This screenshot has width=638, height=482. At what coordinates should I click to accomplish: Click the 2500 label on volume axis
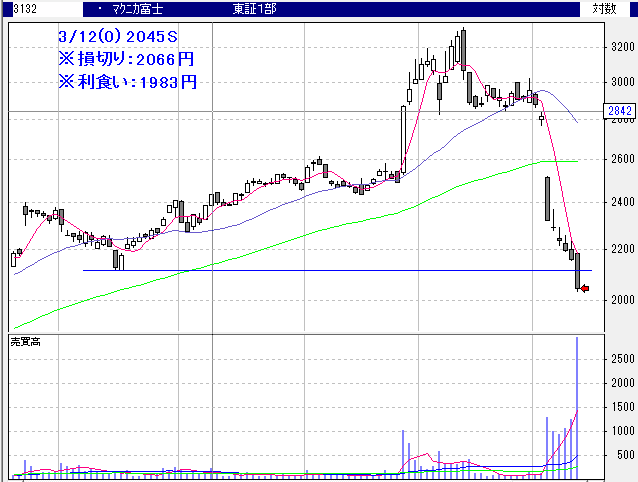click(622, 358)
